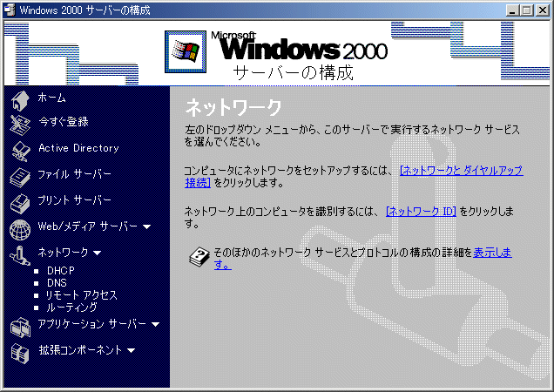Click the printer icon for プリント サーバー
This screenshot has height=392, width=554.
point(20,204)
